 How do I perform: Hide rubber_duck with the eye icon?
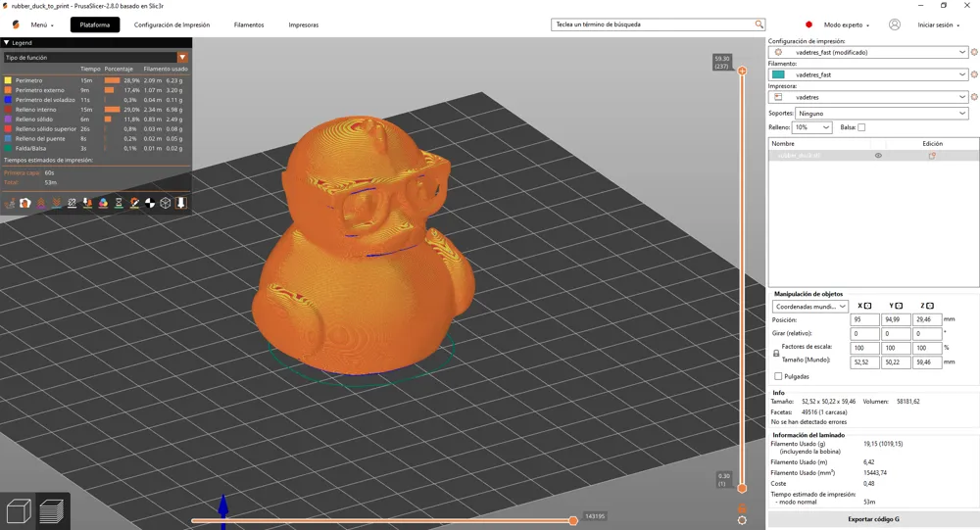pyautogui.click(x=878, y=156)
